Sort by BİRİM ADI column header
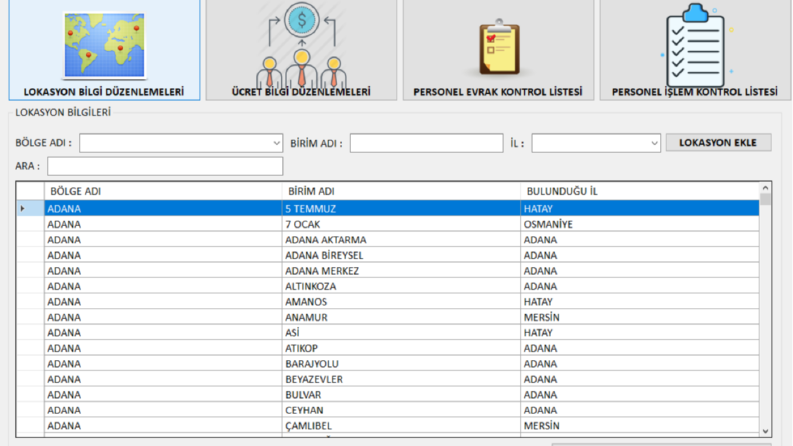 click(x=401, y=191)
